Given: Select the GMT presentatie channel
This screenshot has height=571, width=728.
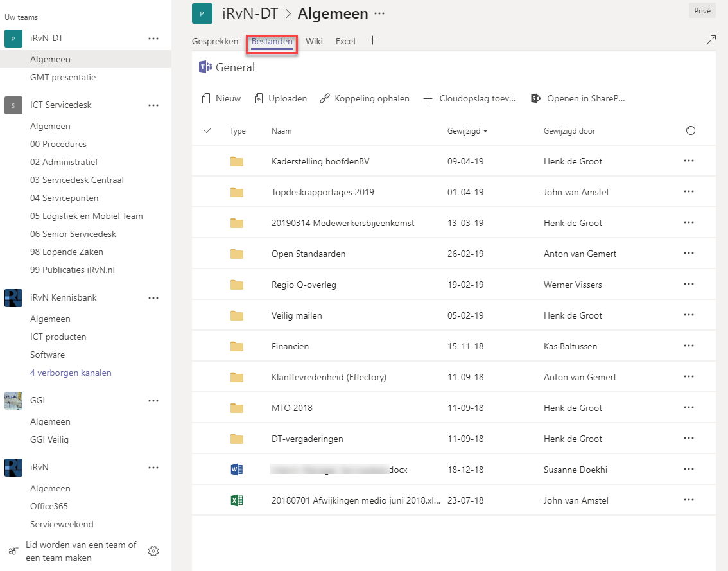Looking at the screenshot, I should (63, 77).
